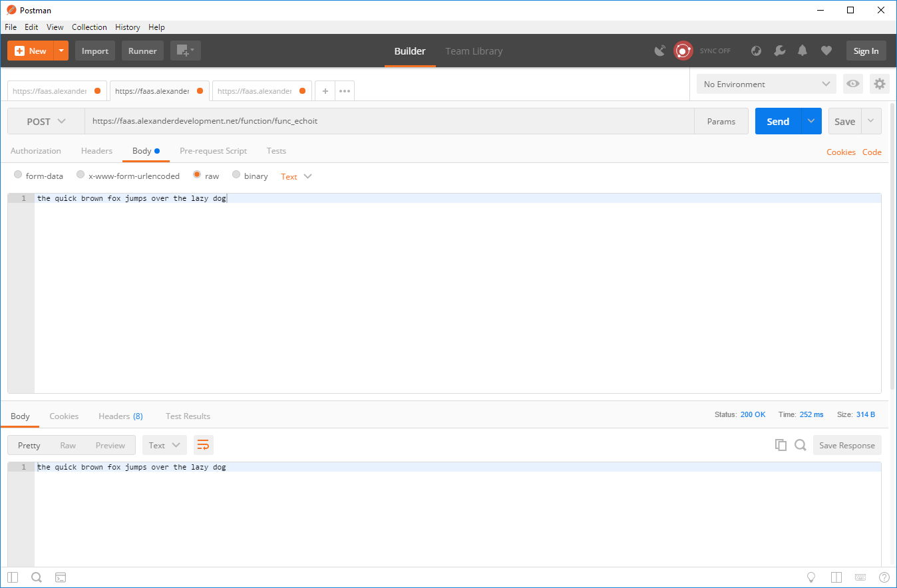Add a new request tab with plus
Viewport: 897px width, 588px height.
325,91
